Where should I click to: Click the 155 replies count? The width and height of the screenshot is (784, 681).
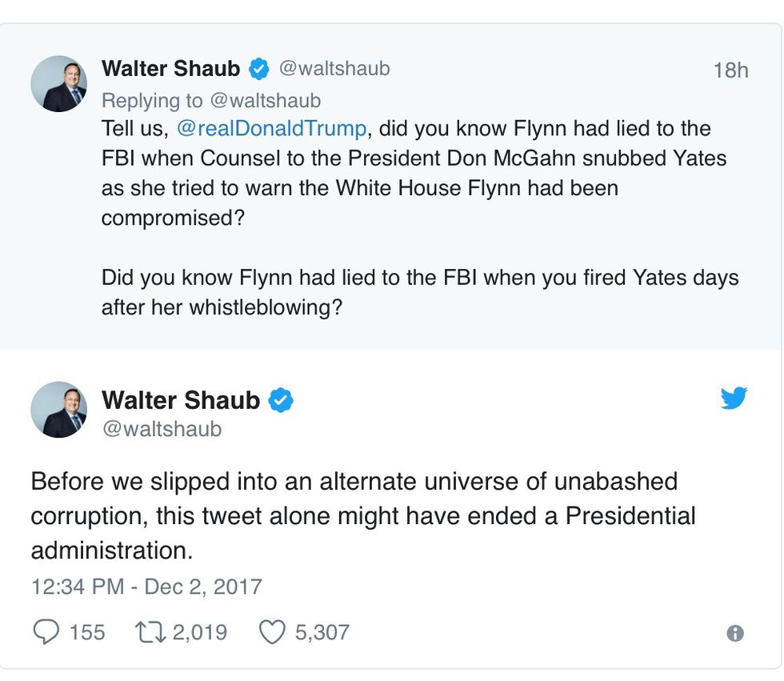pos(87,632)
